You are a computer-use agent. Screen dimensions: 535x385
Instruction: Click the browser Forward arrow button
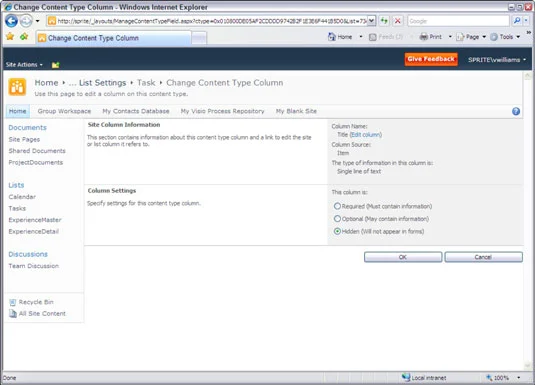tap(26, 21)
